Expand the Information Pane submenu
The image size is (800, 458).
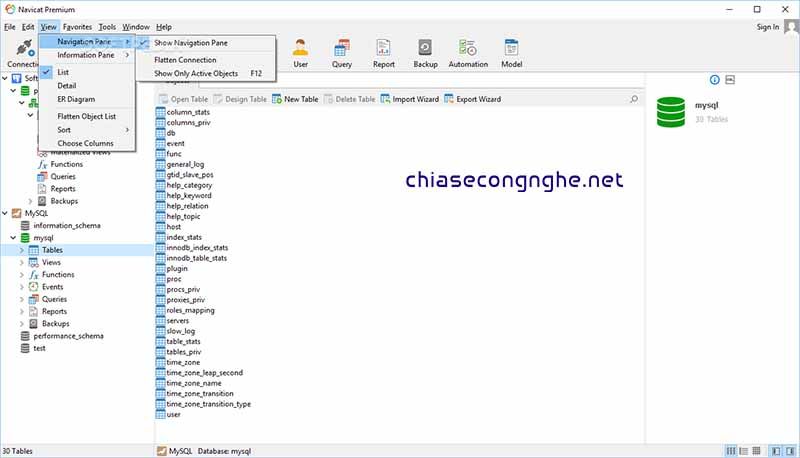(85, 55)
